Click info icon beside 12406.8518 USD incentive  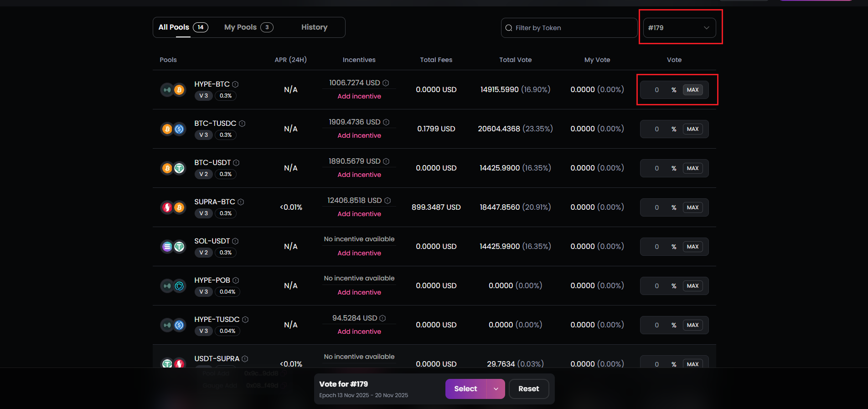pos(387,201)
